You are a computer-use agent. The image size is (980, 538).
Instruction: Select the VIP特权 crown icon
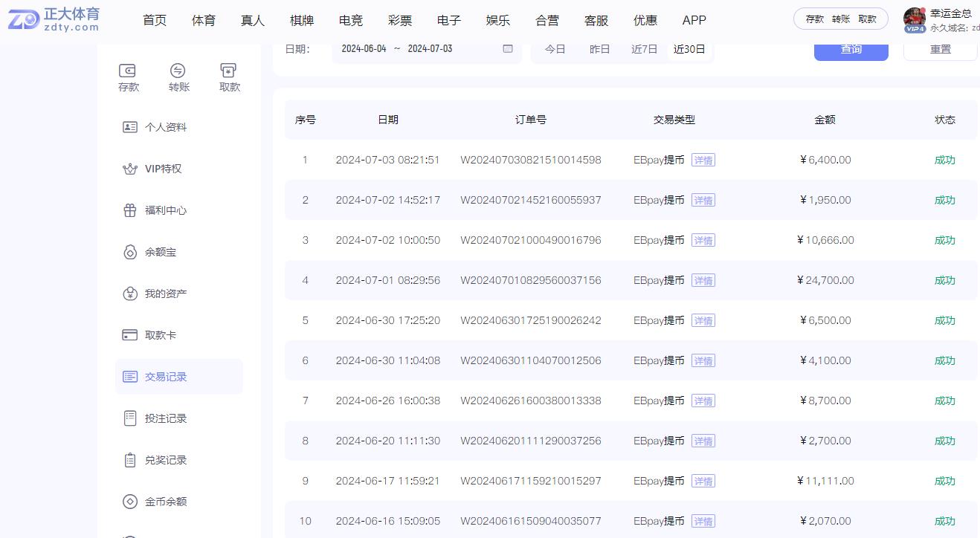pyautogui.click(x=129, y=168)
